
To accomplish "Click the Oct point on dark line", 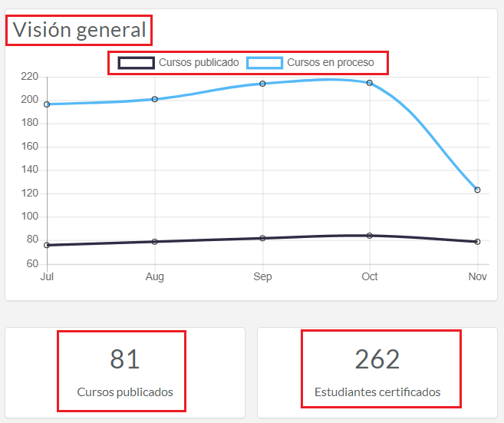I will (x=370, y=236).
